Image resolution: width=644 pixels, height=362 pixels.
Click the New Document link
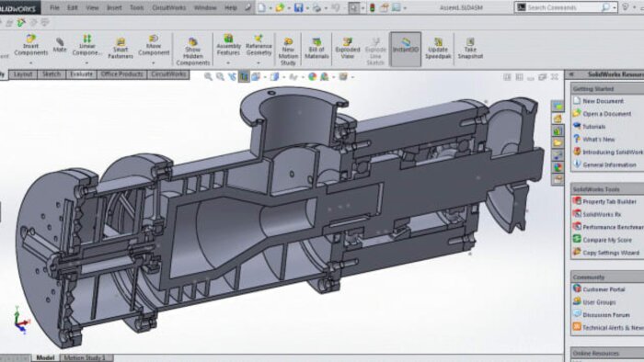pos(603,101)
